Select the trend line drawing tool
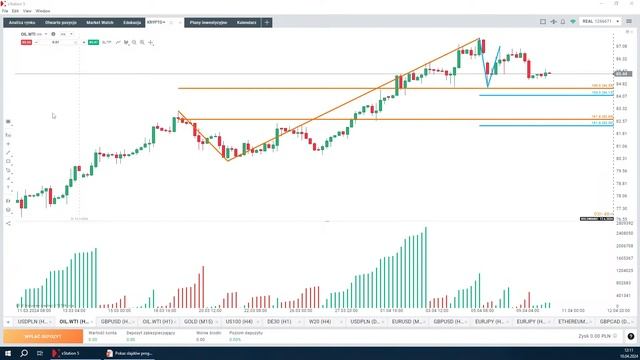Screen dimensions: 640x360 (8, 153)
